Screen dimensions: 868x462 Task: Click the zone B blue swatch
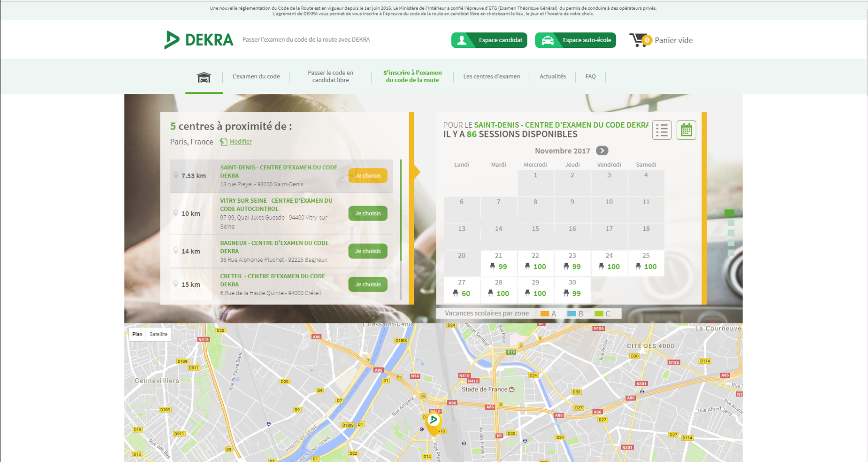coord(572,313)
